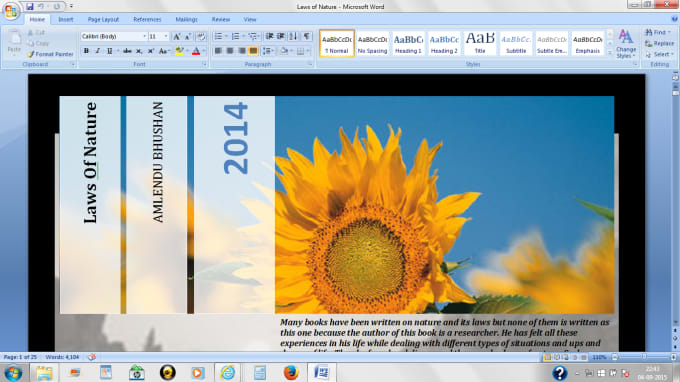
Task: Open Change Styles menu
Action: 625,44
